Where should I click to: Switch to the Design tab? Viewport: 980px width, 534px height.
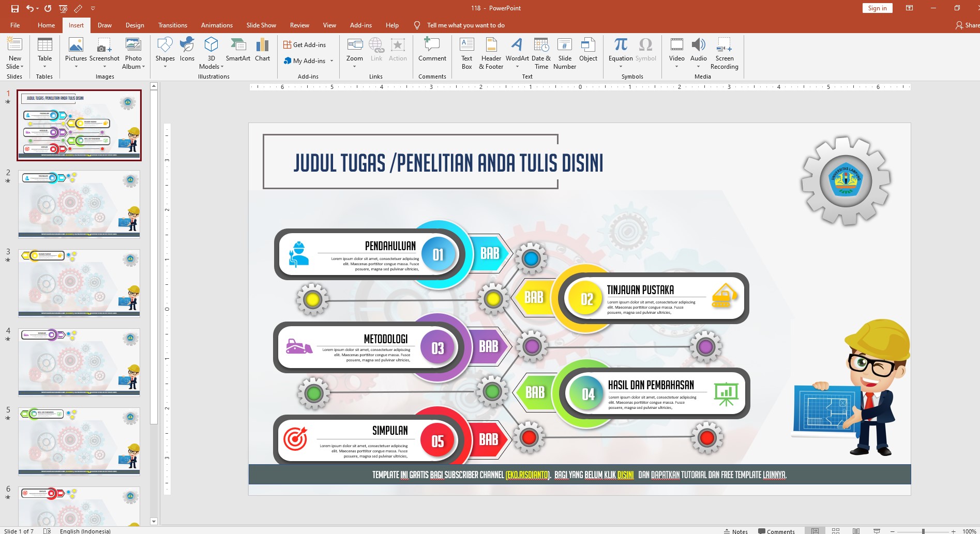[x=134, y=25]
